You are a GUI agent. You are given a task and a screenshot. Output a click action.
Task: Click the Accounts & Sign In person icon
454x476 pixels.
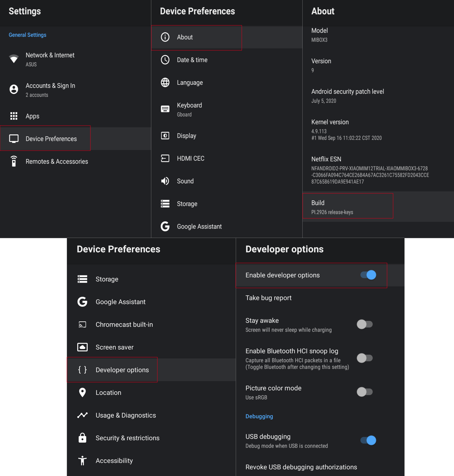coord(14,89)
